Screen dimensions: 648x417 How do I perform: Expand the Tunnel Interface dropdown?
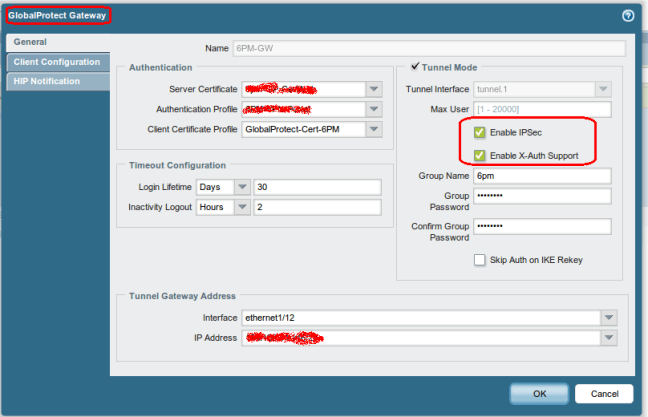click(602, 88)
